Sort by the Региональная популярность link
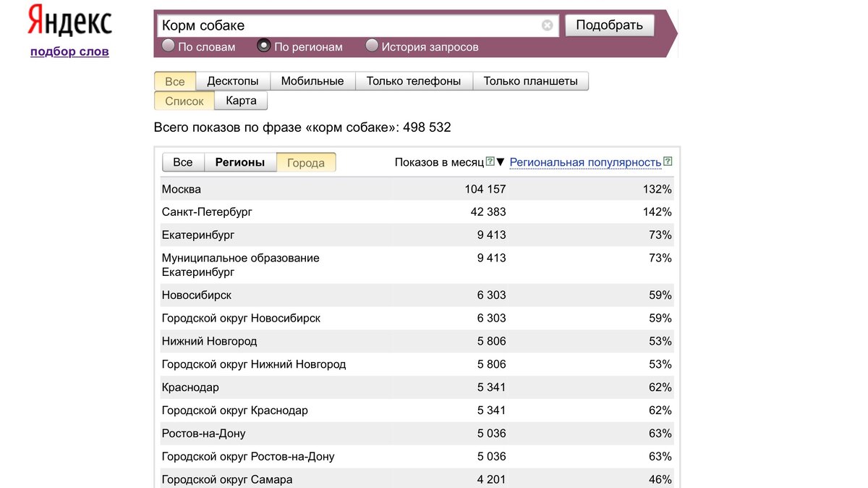 point(585,162)
